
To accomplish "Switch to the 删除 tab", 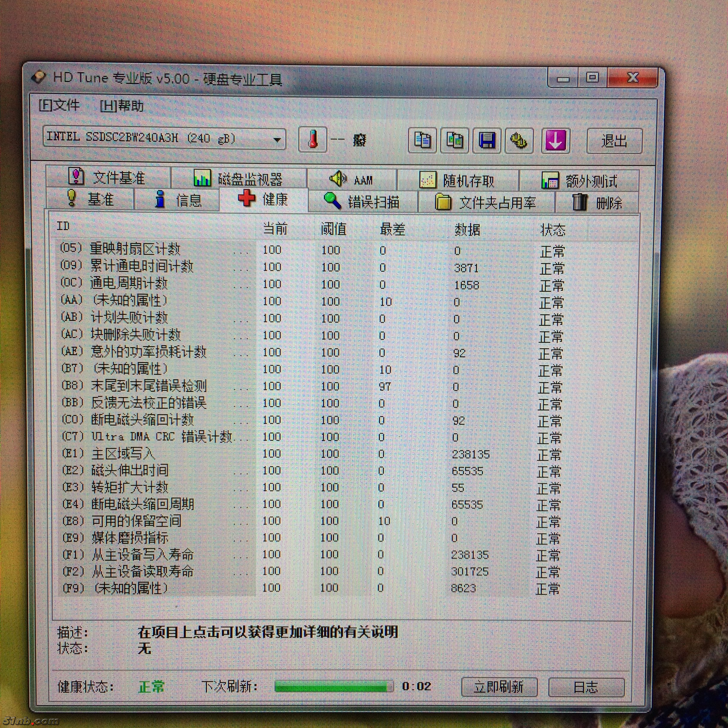I will tap(597, 203).
